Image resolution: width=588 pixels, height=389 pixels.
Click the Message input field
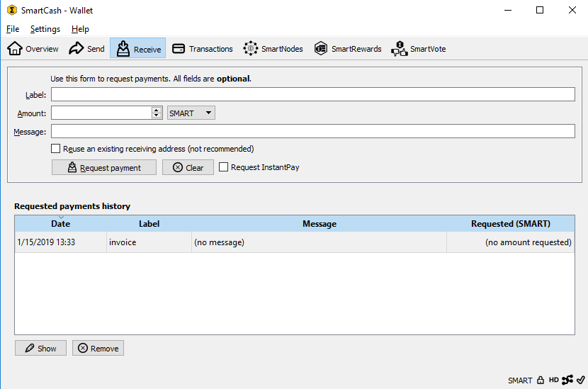pyautogui.click(x=312, y=131)
